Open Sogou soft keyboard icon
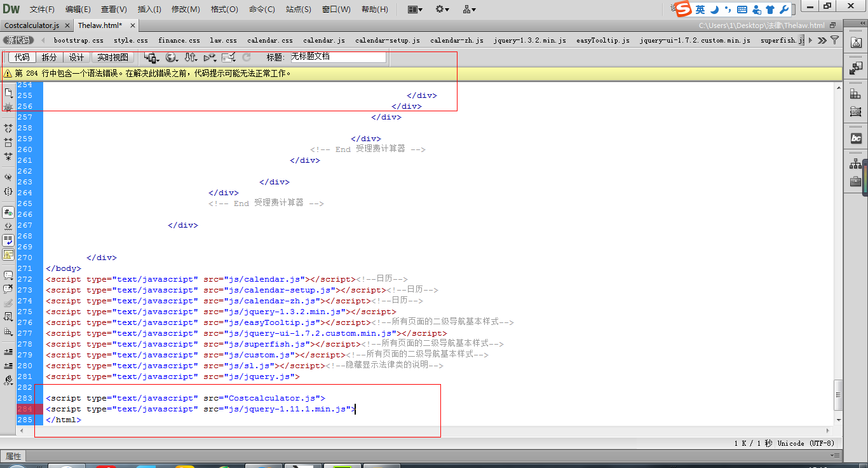This screenshot has height=468, width=868. [742, 10]
